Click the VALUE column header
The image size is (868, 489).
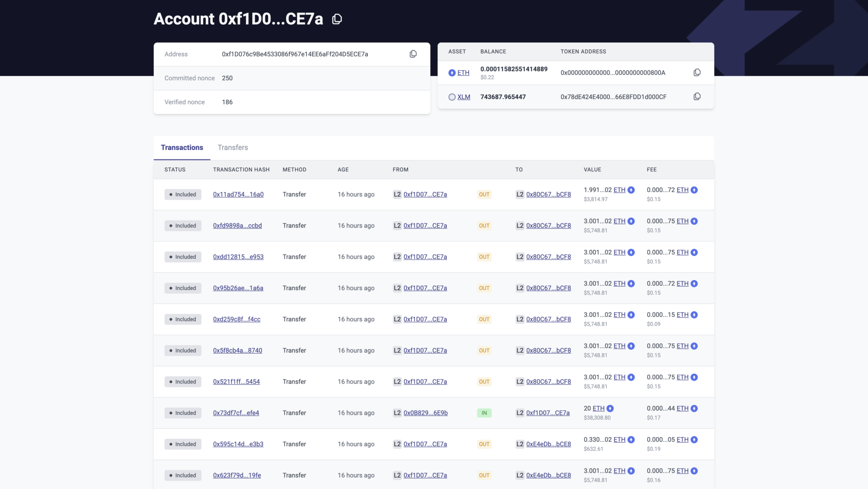[x=593, y=170]
